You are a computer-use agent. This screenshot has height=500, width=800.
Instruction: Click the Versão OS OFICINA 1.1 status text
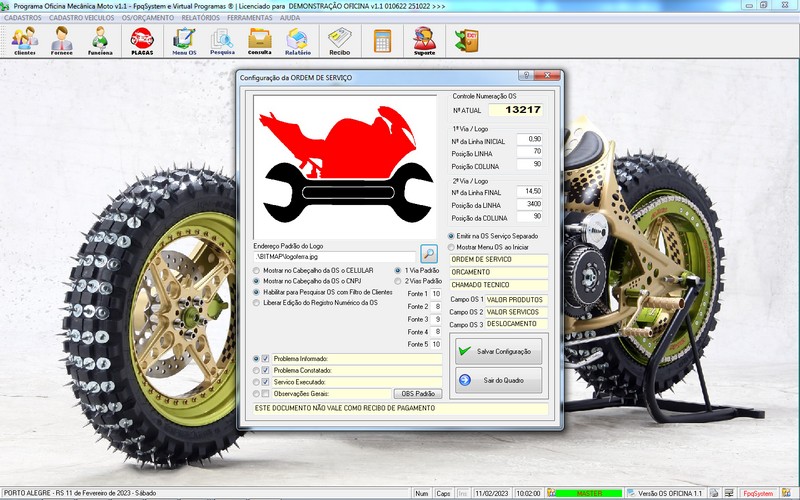click(670, 493)
